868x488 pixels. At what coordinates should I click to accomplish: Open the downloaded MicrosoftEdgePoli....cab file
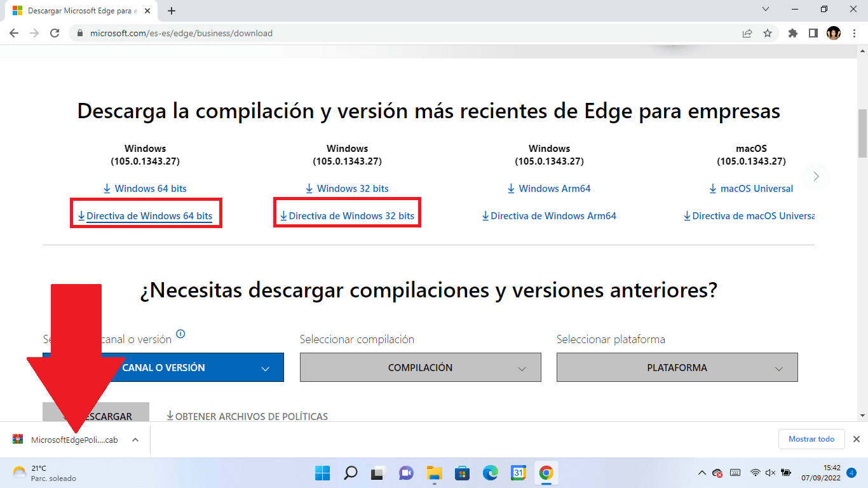(x=66, y=440)
